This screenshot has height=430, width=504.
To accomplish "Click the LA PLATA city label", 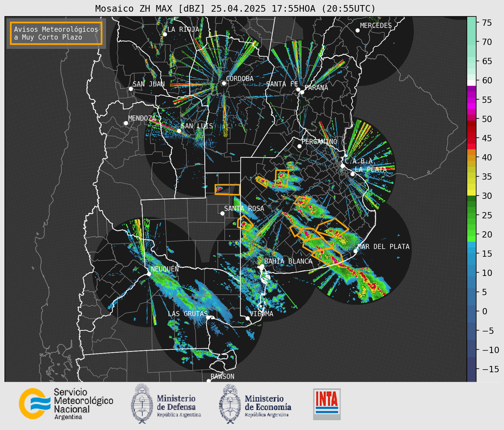I will point(371,169).
